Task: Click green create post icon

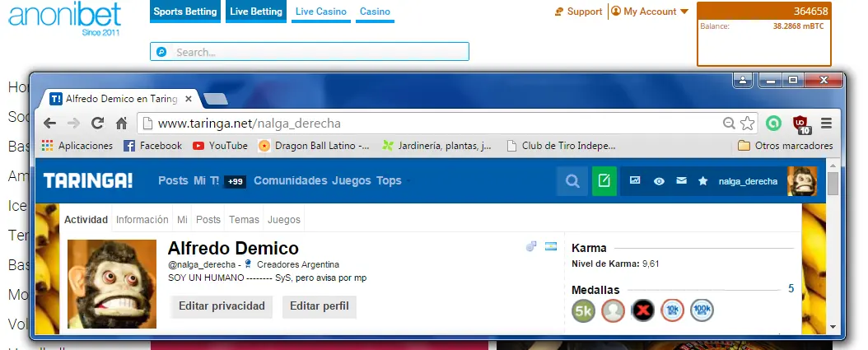Action: pyautogui.click(x=604, y=181)
